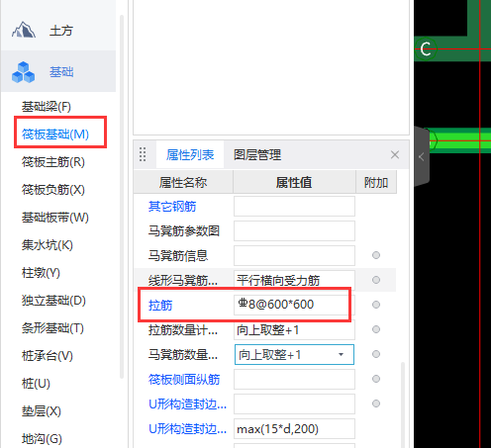This screenshot has height=448, width=491.
Task: Click the 马凳筋信息 value field
Action: click(x=294, y=255)
